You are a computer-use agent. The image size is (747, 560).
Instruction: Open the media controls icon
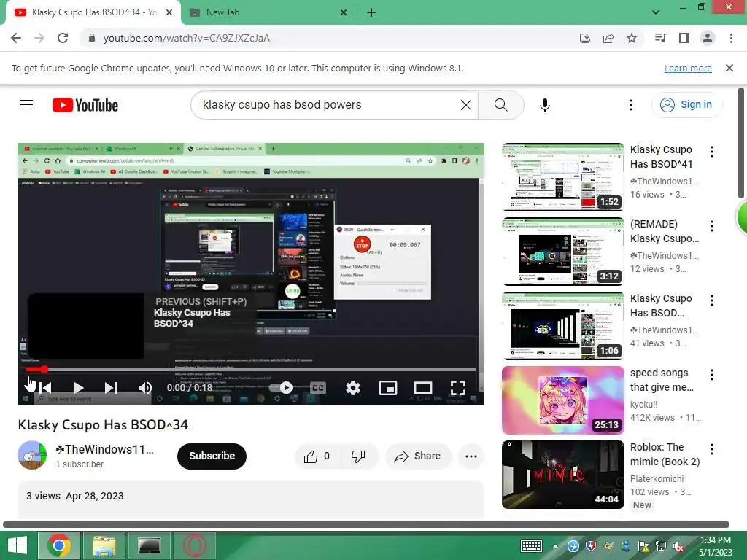[x=661, y=38]
